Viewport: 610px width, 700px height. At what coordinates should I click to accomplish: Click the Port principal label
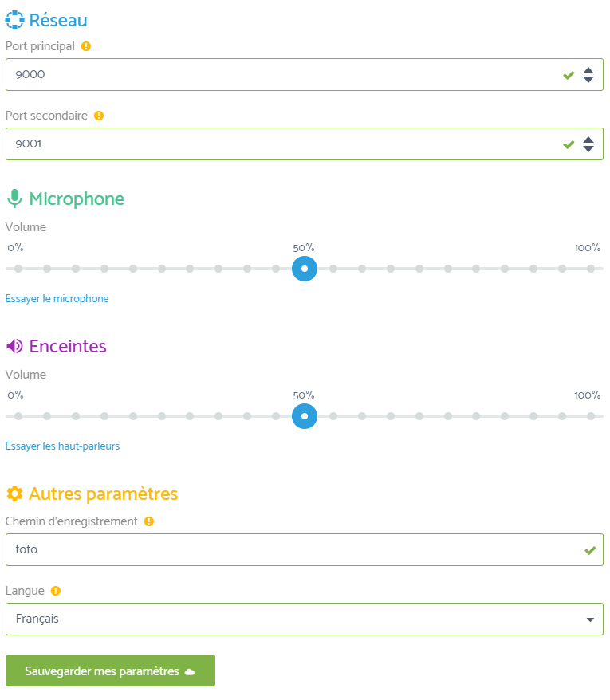(x=40, y=46)
